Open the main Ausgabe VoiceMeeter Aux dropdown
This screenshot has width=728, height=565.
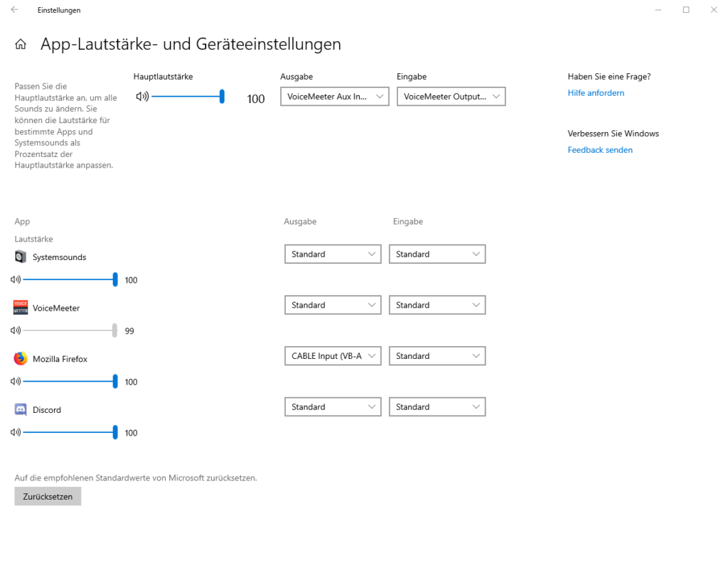pyautogui.click(x=334, y=97)
